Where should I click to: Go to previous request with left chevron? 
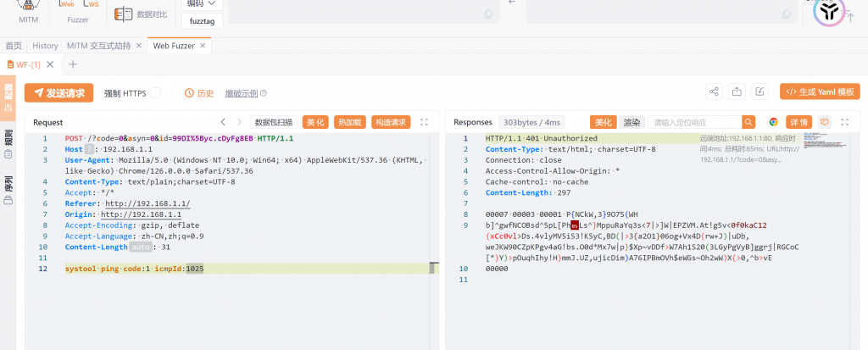[223, 122]
